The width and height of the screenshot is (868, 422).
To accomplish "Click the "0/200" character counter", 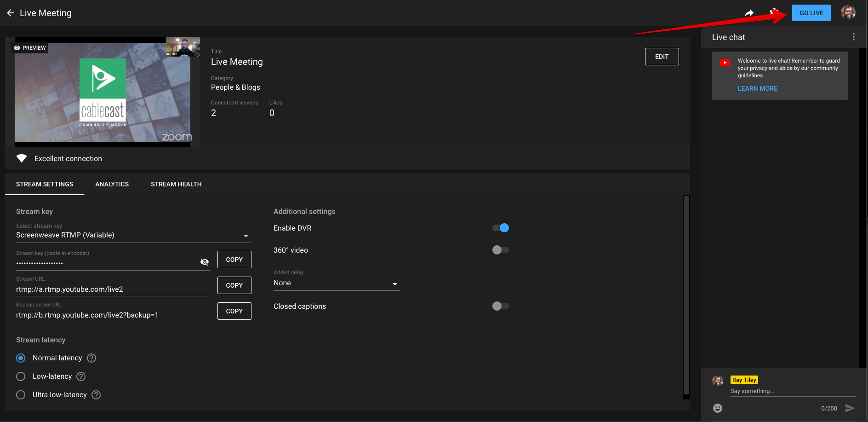I will coord(829,409).
